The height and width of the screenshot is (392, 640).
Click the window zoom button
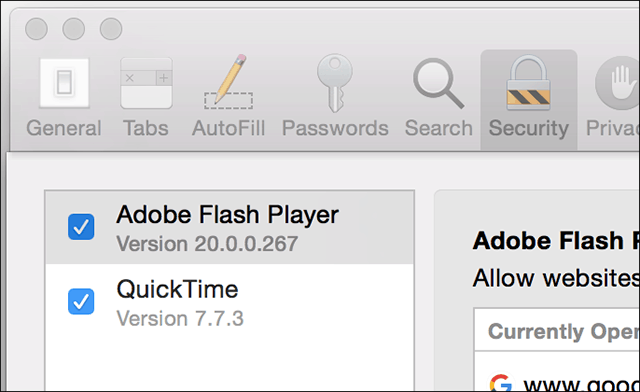(x=111, y=29)
